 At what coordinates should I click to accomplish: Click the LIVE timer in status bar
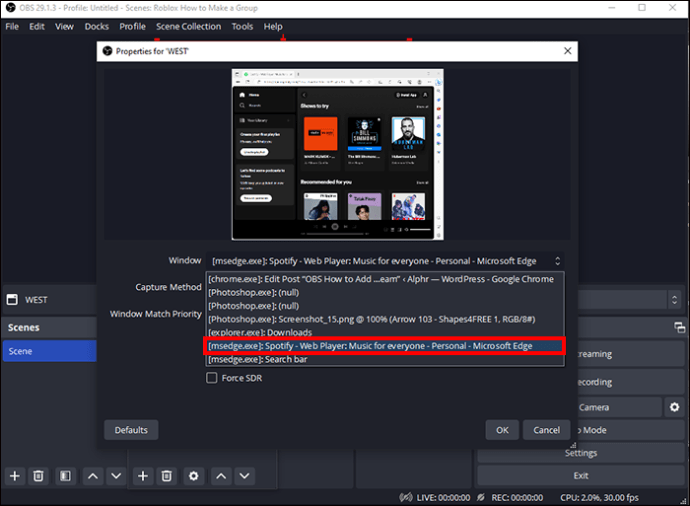pyautogui.click(x=443, y=498)
